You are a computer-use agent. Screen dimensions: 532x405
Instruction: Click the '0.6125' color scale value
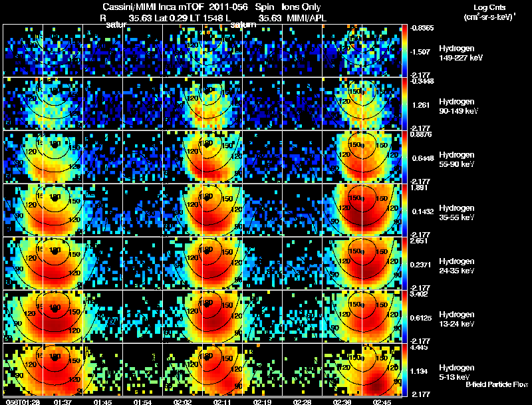tap(421, 318)
